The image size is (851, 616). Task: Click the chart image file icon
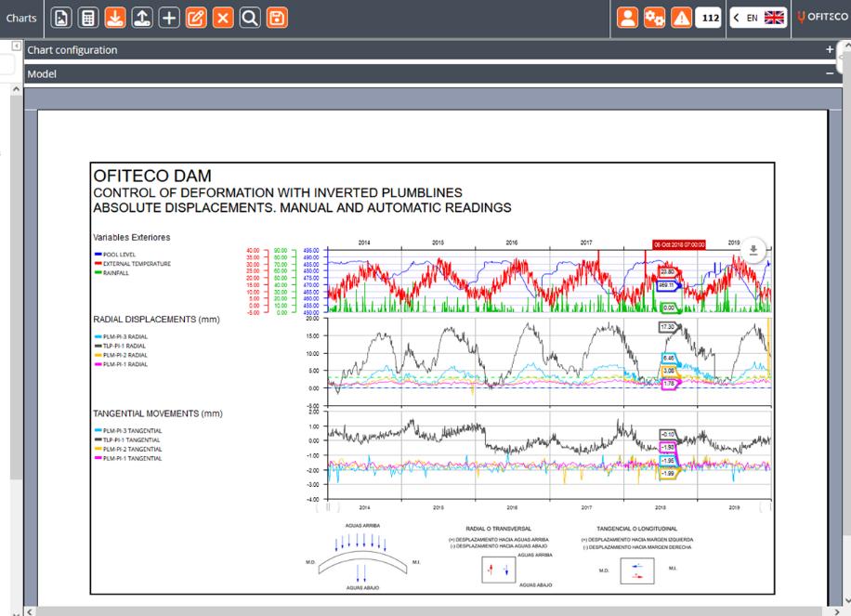point(60,18)
